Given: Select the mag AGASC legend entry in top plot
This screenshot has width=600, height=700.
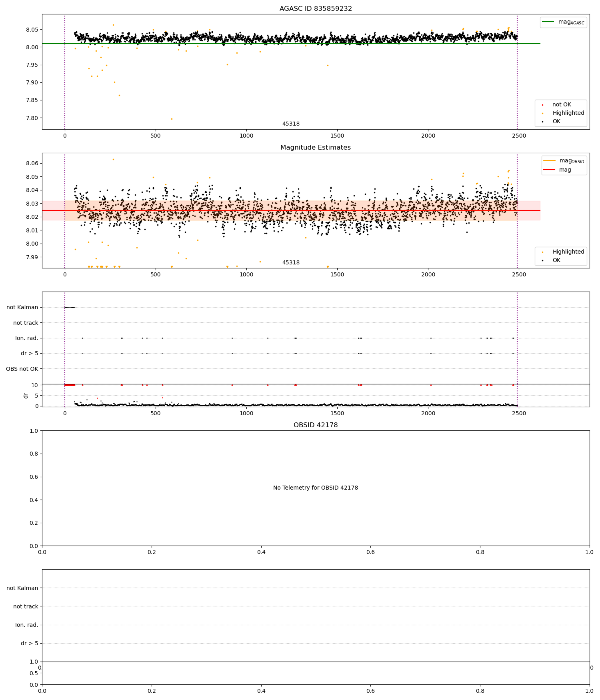Looking at the screenshot, I should pyautogui.click(x=564, y=22).
